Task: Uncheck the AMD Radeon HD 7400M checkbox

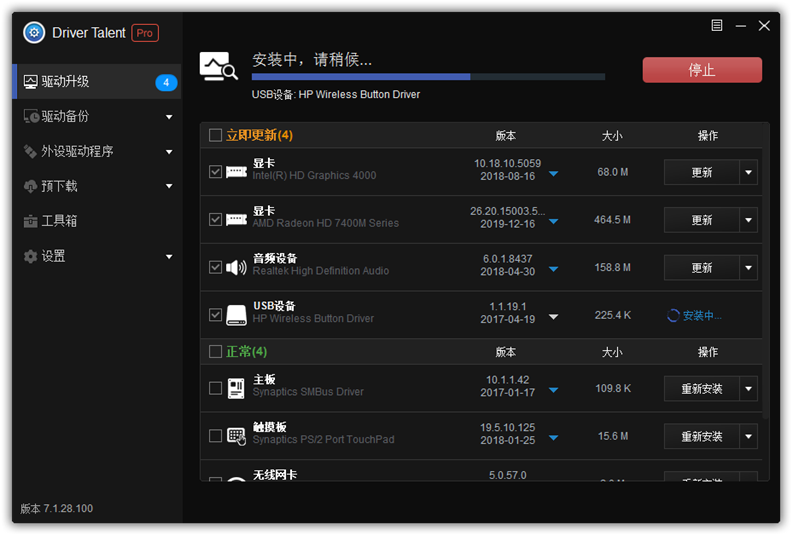Action: point(215,219)
